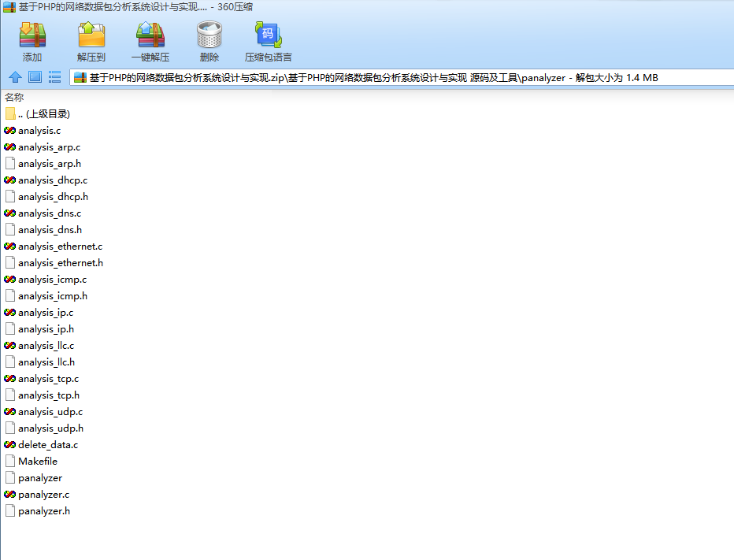Switch to list view mode
This screenshot has width=734, height=560.
pyautogui.click(x=55, y=77)
